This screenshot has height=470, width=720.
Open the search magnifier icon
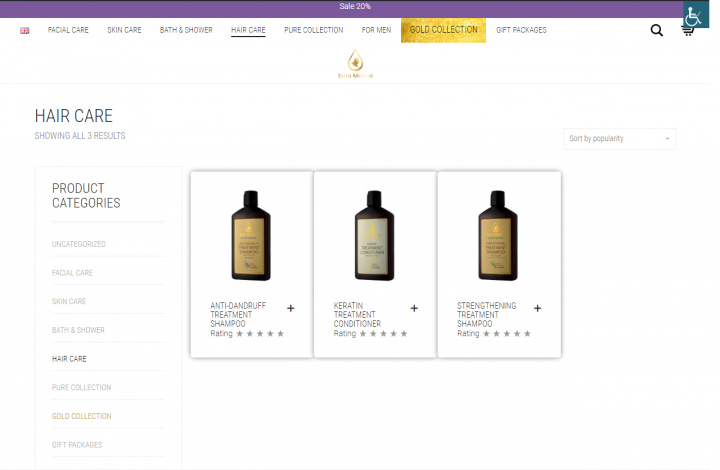point(657,30)
